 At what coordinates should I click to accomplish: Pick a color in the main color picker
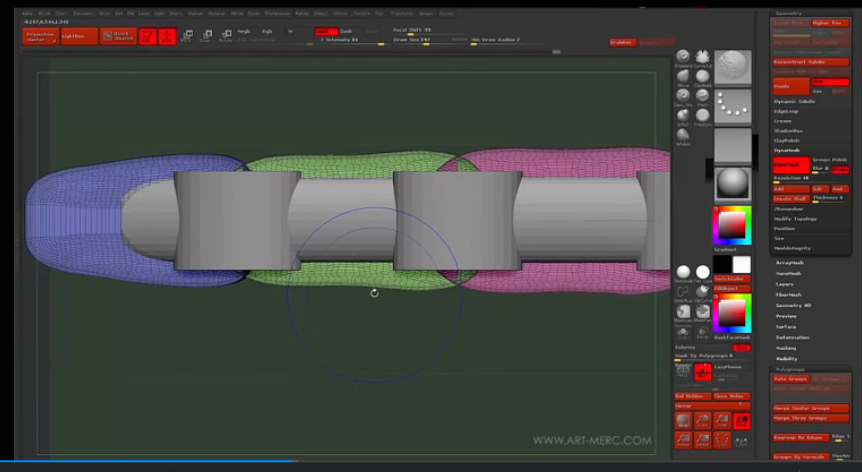coord(732,225)
